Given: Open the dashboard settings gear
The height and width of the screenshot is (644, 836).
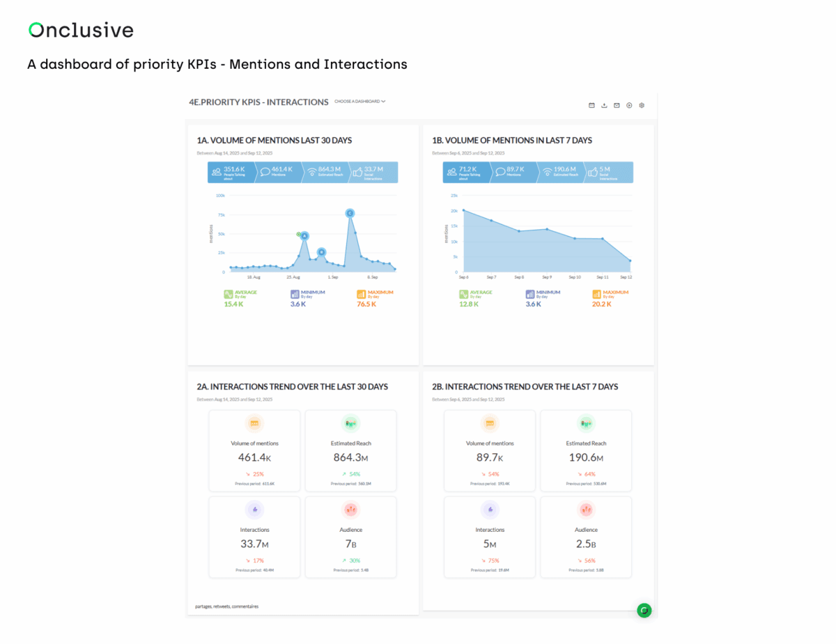Looking at the screenshot, I should [642, 105].
